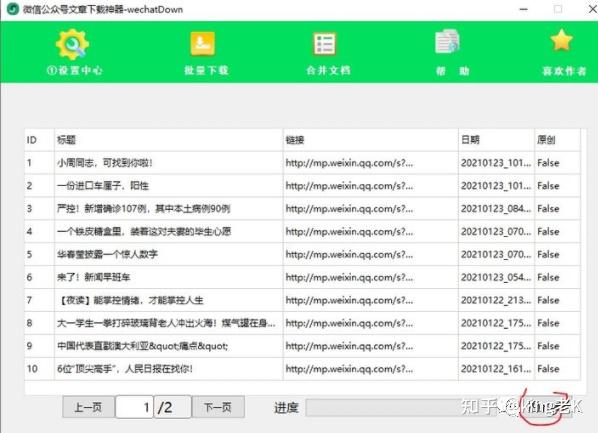Select date 20210122_175... in row 8
The width and height of the screenshot is (598, 433).
pos(496,323)
